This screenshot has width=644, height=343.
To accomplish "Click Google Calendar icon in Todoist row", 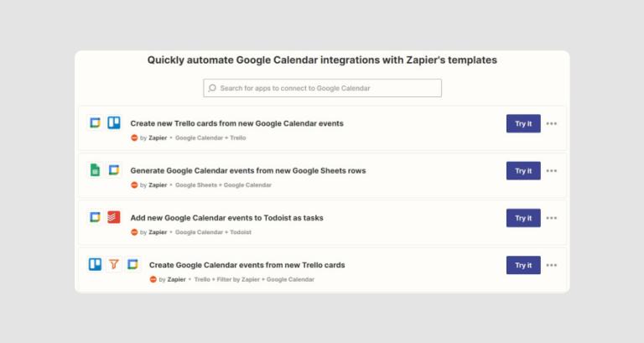I will (x=95, y=217).
